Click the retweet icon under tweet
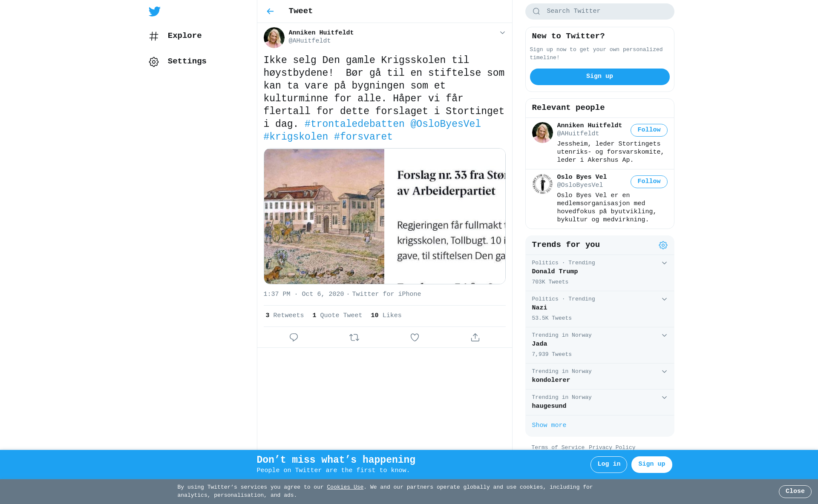Screen dimensions: 818x504 [x=354, y=338]
